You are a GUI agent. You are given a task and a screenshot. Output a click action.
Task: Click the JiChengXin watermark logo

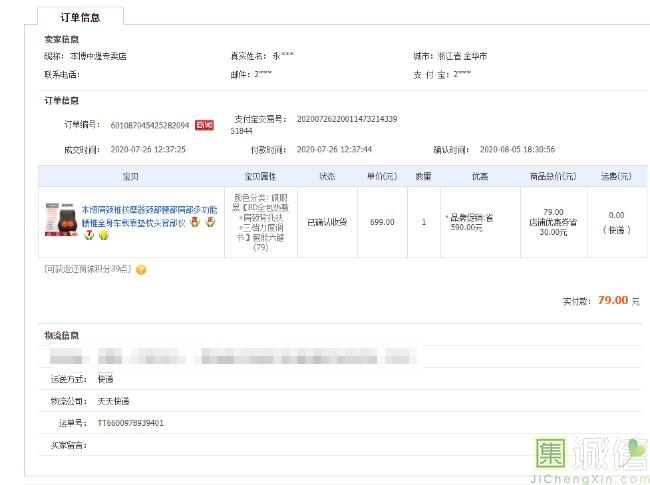coord(585,461)
